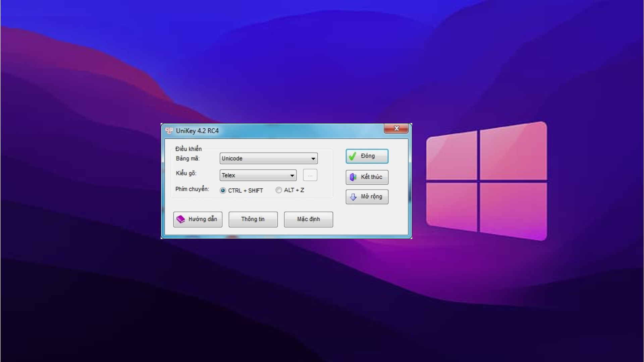Select the CTRL + SHIFT radio button
The image size is (644, 362).
223,190
